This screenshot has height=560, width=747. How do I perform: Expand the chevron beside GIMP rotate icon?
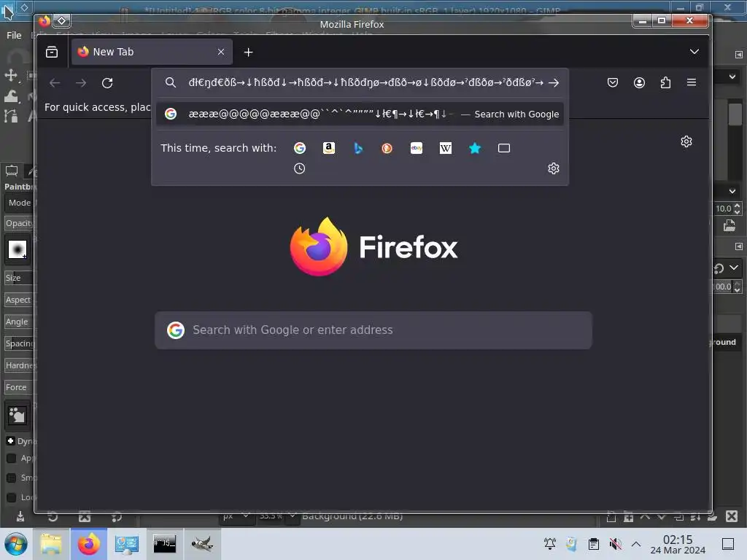point(734,268)
